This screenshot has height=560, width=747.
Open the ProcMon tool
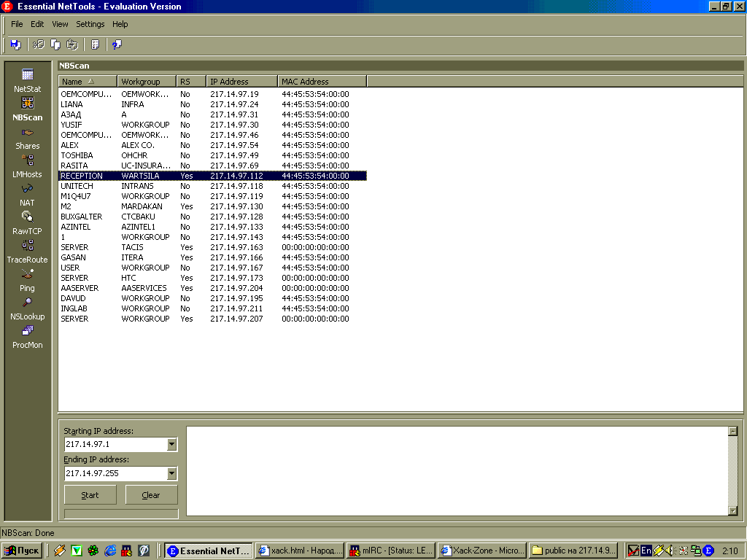28,337
